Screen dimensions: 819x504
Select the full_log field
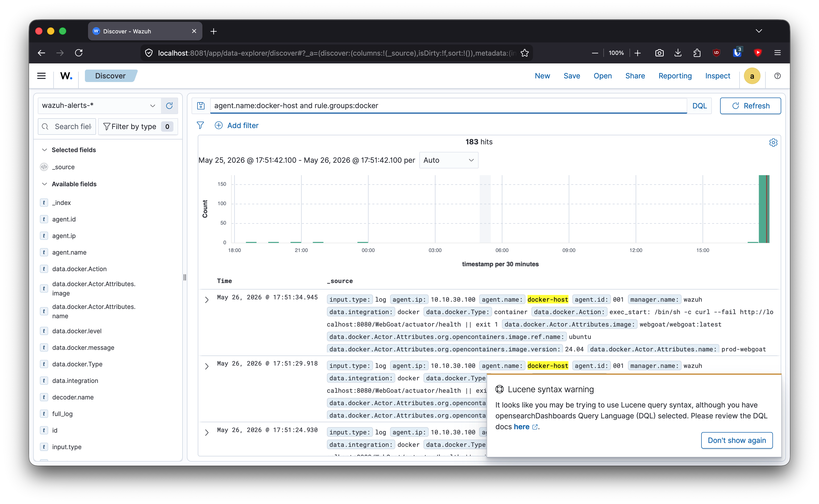coord(62,414)
